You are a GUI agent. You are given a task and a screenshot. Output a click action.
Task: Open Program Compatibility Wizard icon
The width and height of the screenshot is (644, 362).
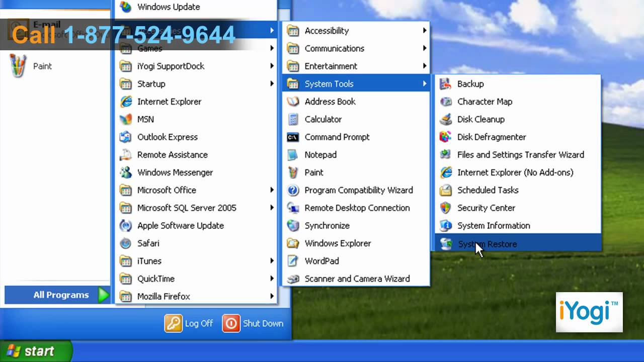tap(293, 190)
